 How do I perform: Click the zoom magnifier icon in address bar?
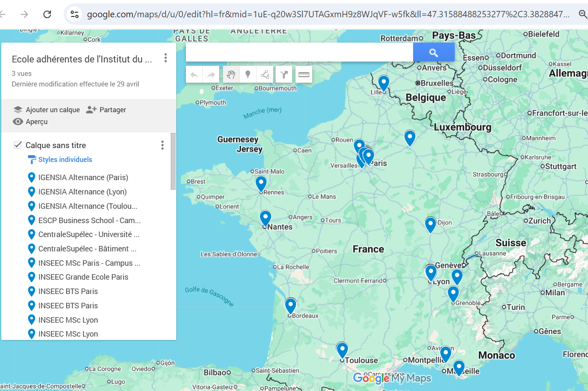583,14
